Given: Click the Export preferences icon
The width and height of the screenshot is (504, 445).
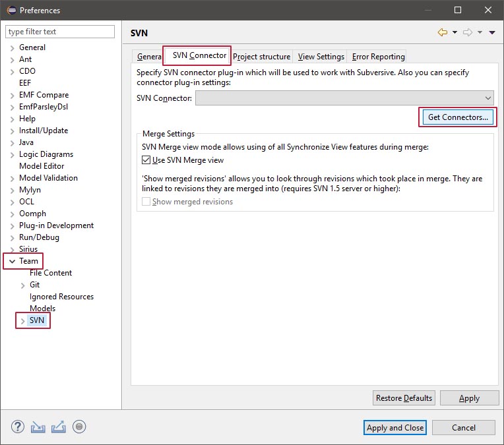Looking at the screenshot, I should [59, 427].
